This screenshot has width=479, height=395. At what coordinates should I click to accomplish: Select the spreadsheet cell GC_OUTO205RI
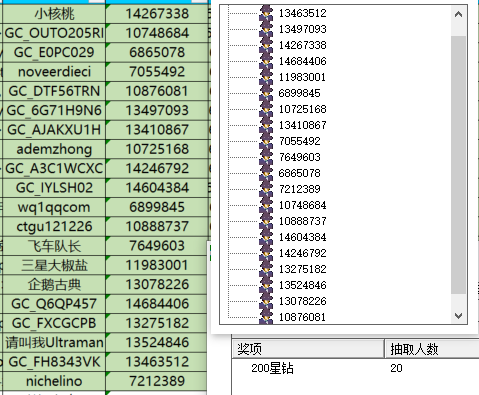pos(54,33)
